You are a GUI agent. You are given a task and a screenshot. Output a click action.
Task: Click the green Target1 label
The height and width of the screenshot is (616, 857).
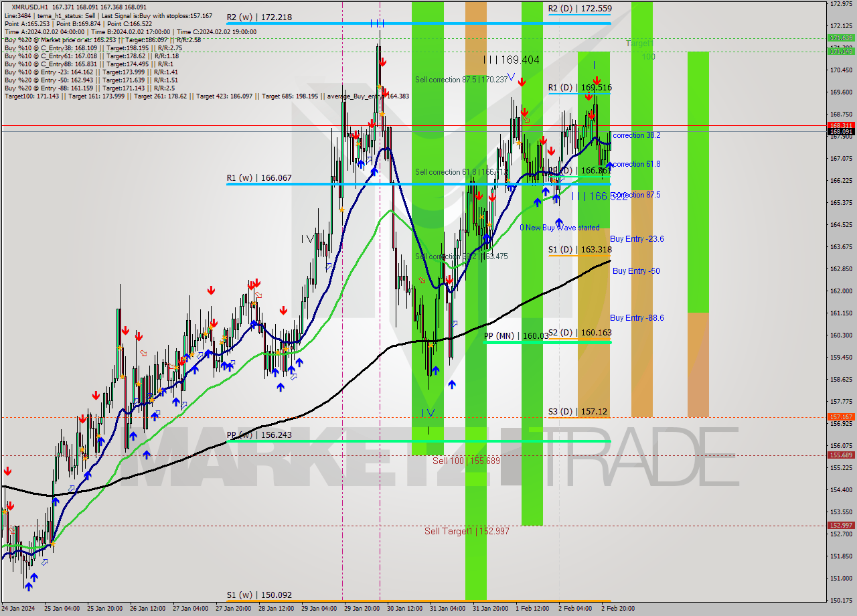tap(639, 44)
